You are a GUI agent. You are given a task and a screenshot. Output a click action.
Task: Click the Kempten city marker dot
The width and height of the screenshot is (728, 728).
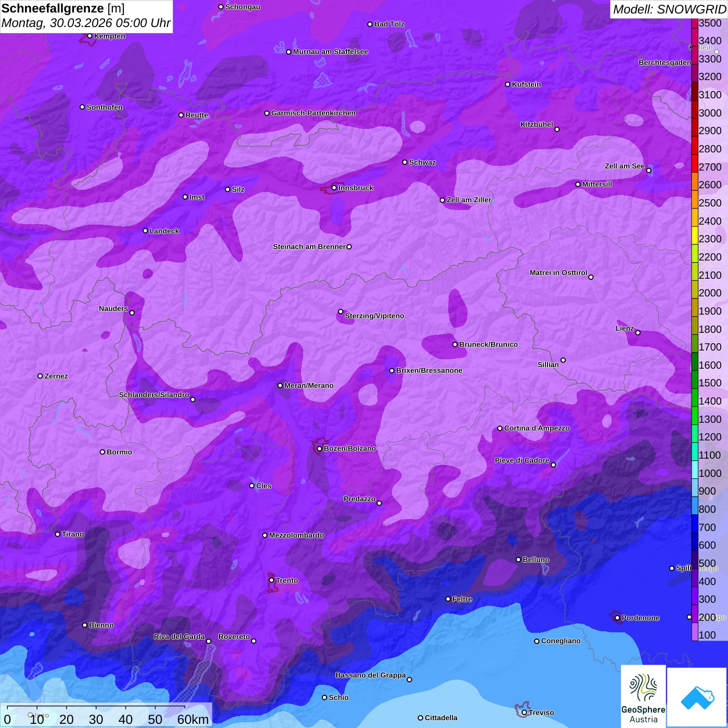[x=89, y=36]
